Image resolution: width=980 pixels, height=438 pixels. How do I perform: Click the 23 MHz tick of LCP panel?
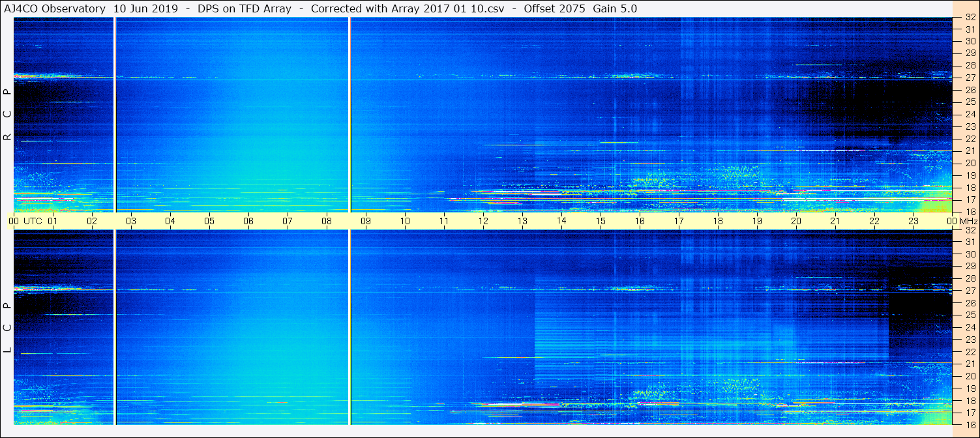tap(970, 339)
